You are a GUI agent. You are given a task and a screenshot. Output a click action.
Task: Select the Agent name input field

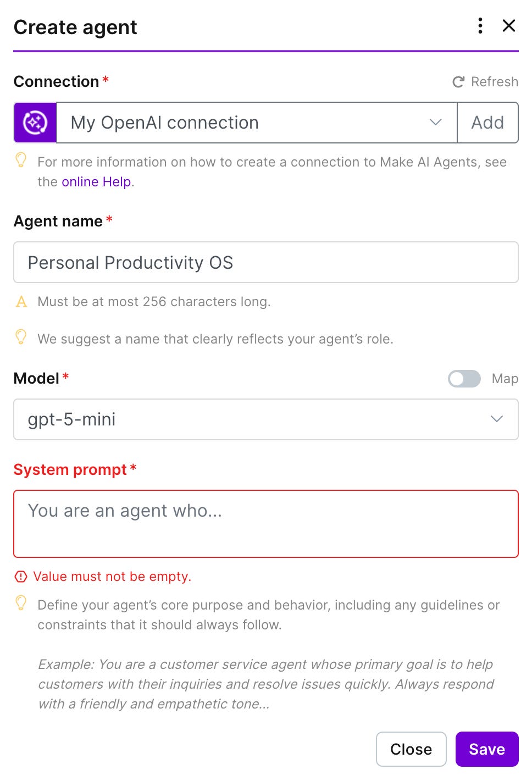tap(266, 262)
